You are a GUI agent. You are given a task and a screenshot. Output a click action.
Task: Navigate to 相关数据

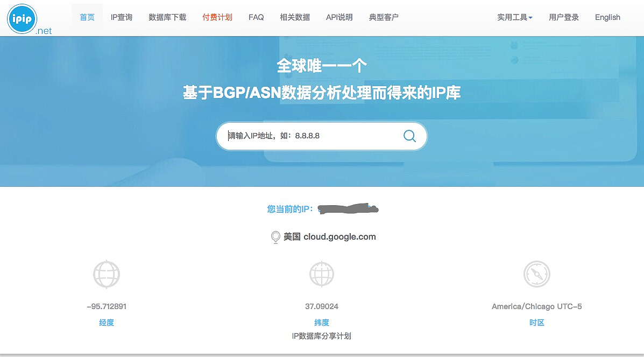[x=295, y=17]
